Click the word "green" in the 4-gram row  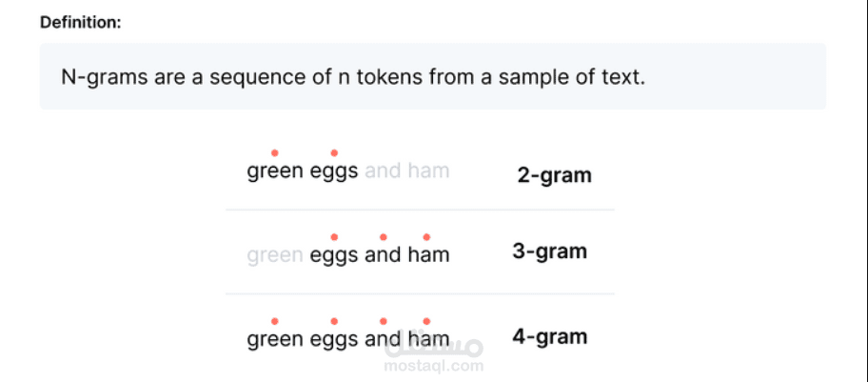pyautogui.click(x=275, y=339)
